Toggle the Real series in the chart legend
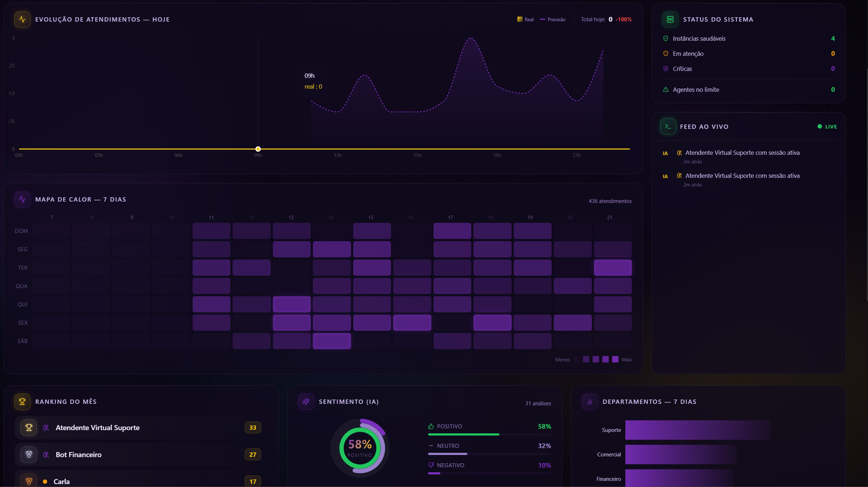 pyautogui.click(x=525, y=19)
